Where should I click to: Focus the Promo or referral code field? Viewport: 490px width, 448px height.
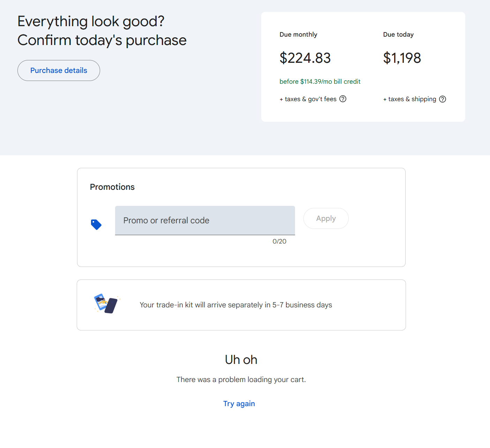[x=205, y=221]
